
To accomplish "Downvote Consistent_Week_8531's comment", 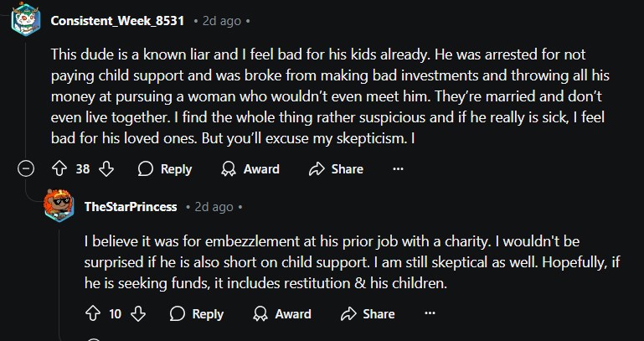I will 106,169.
